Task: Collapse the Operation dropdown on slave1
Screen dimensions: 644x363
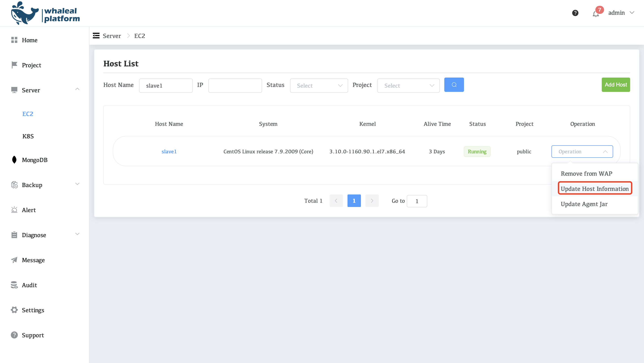Action: pyautogui.click(x=582, y=152)
